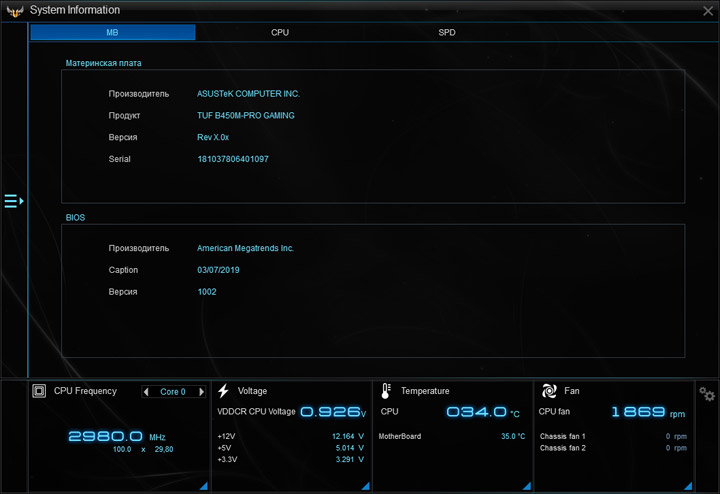Click Chassis fan 1 row
The height and width of the screenshot is (494, 720).
(x=613, y=436)
